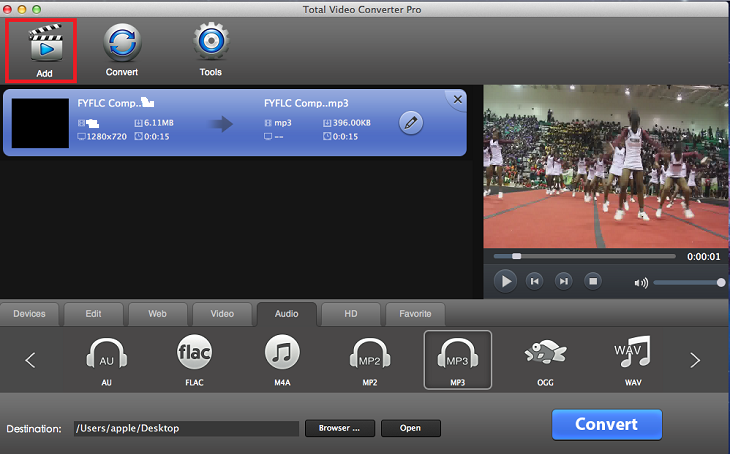Stop the preview playback

tap(593, 281)
